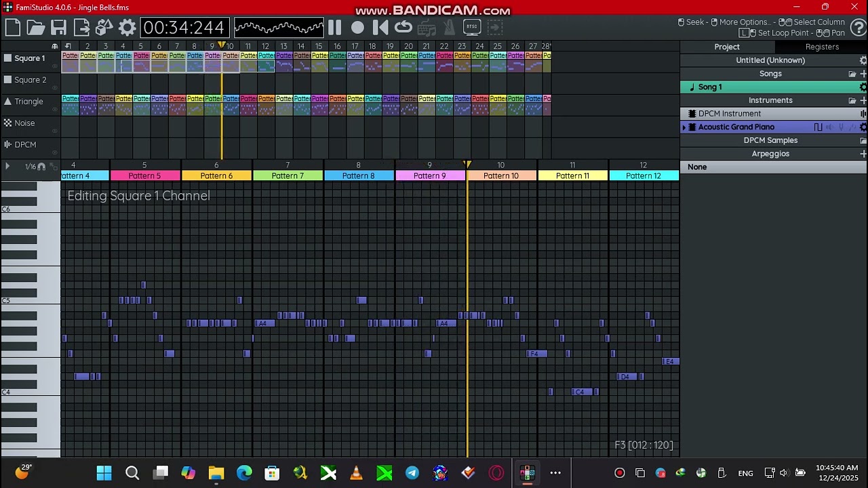Viewport: 868px width, 488px height.
Task: Start recording with the record button
Action: coord(357,28)
